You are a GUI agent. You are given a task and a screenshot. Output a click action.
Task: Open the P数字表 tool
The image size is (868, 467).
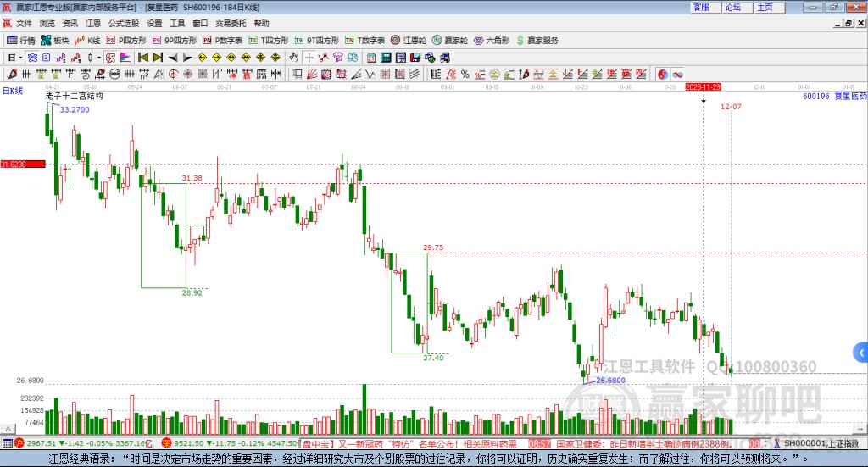click(223, 41)
